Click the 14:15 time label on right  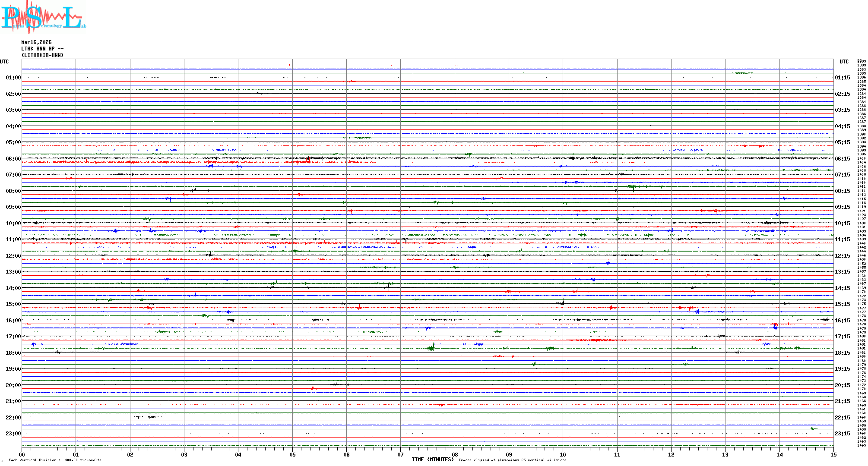coord(842,288)
